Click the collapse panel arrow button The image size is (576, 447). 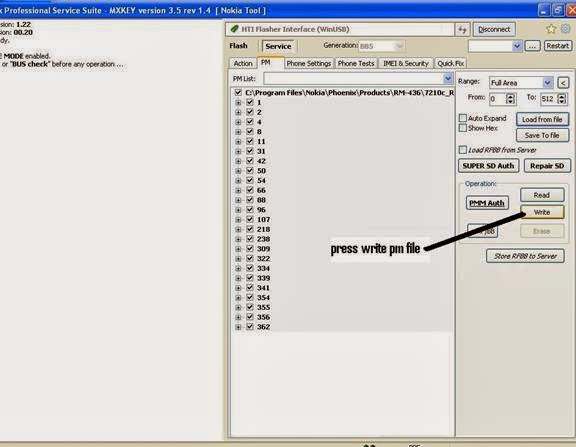click(x=563, y=83)
